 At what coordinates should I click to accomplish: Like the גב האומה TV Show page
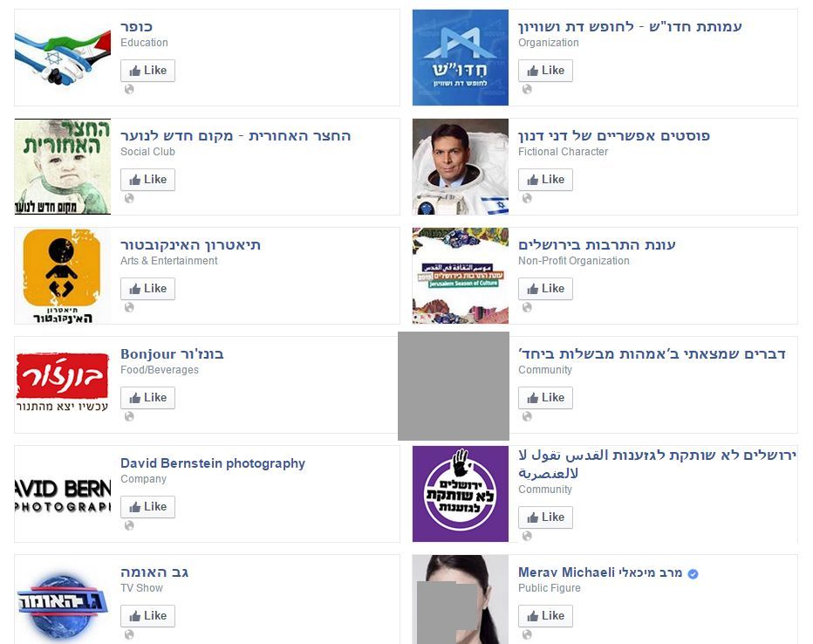click(x=147, y=616)
